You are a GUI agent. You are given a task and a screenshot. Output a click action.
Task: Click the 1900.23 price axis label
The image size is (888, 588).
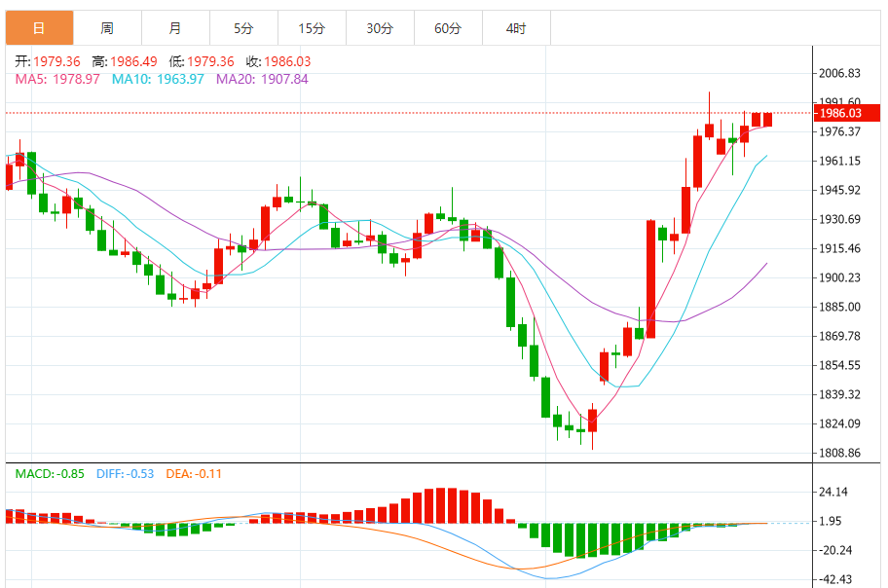(840, 277)
